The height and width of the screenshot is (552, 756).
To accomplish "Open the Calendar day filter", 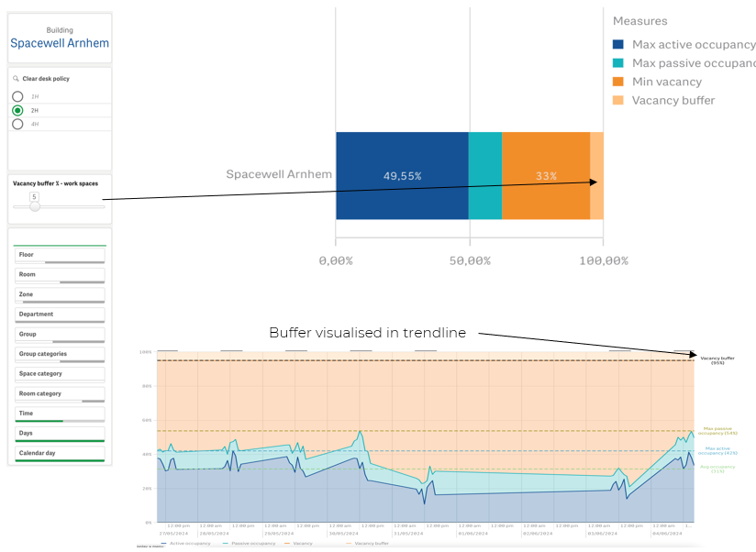I will point(60,454).
